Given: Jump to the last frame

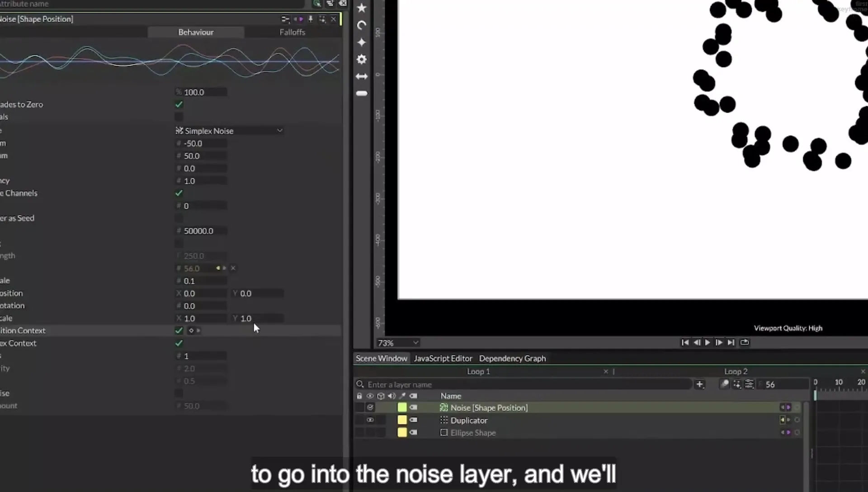Looking at the screenshot, I should 731,343.
